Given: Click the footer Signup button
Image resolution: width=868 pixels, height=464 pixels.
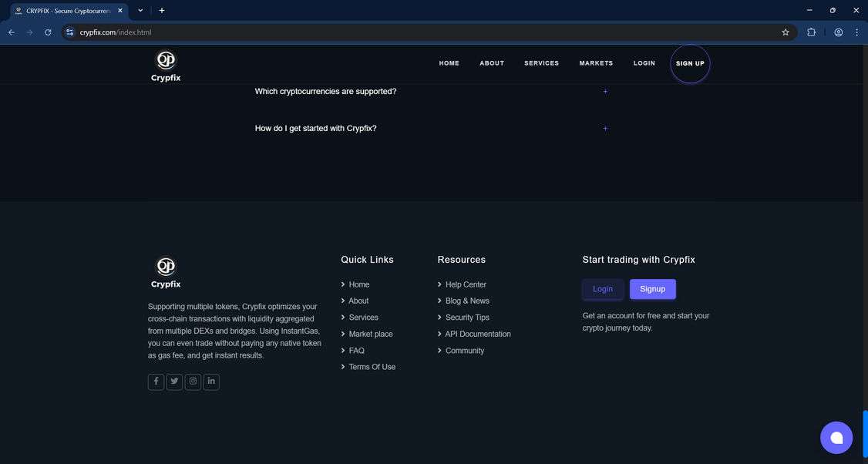Looking at the screenshot, I should (653, 289).
